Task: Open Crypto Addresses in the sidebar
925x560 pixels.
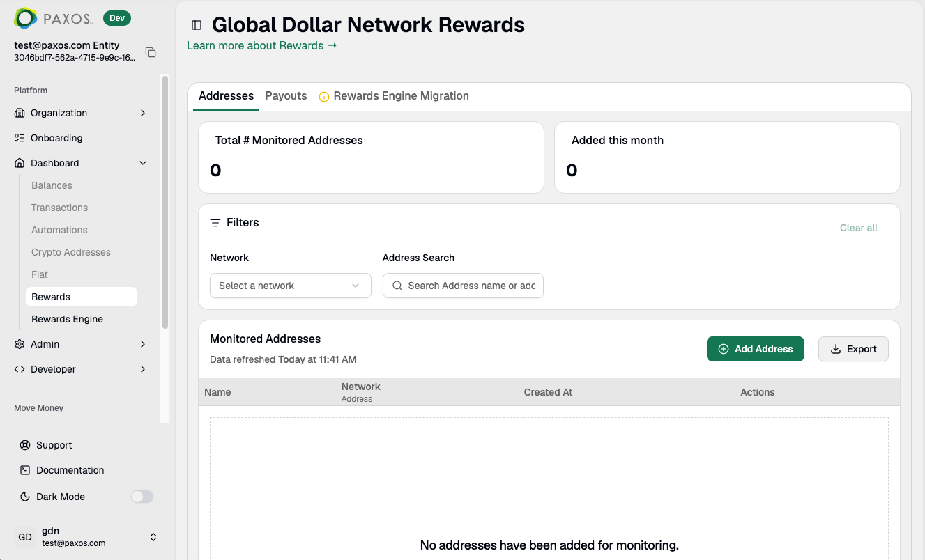Action: click(71, 252)
